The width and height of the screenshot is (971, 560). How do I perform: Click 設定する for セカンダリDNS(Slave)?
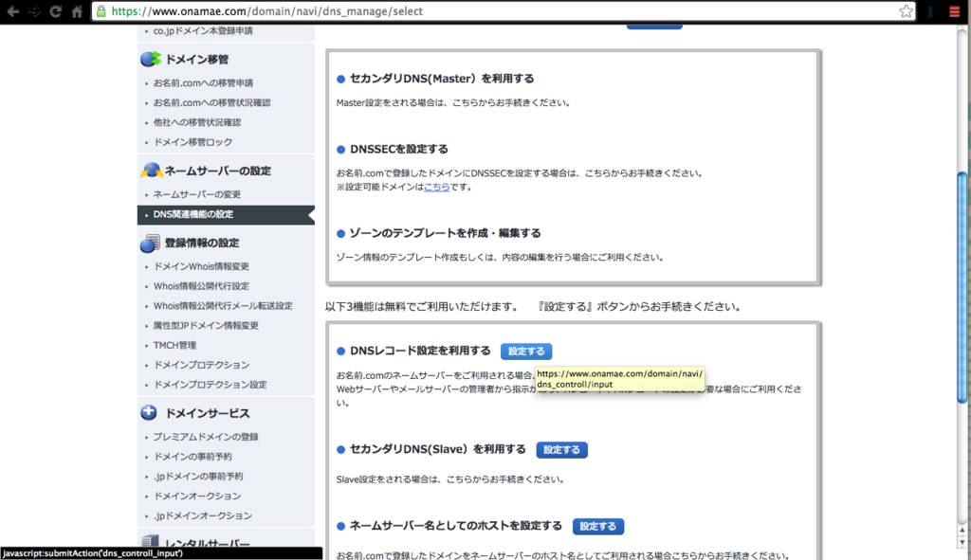point(561,450)
